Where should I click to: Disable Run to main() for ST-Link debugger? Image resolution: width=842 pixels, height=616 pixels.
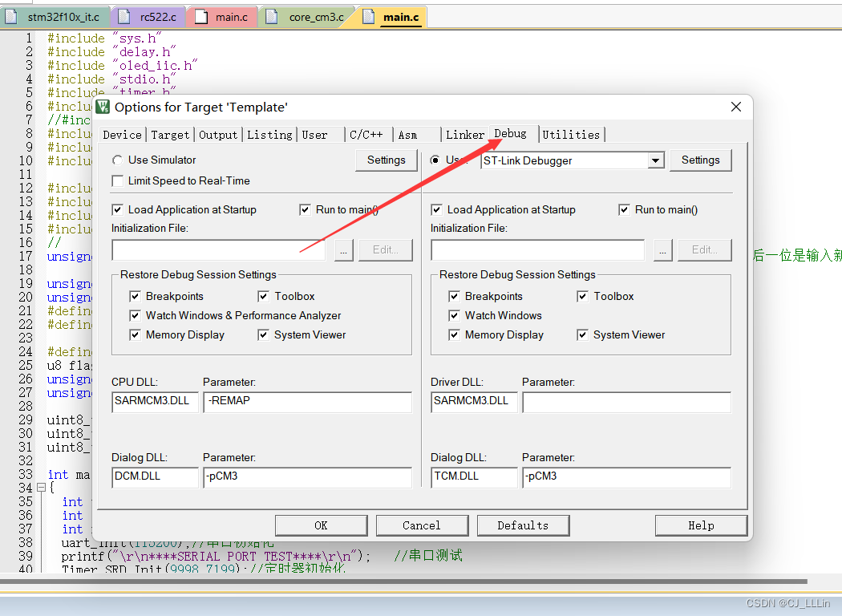(624, 209)
